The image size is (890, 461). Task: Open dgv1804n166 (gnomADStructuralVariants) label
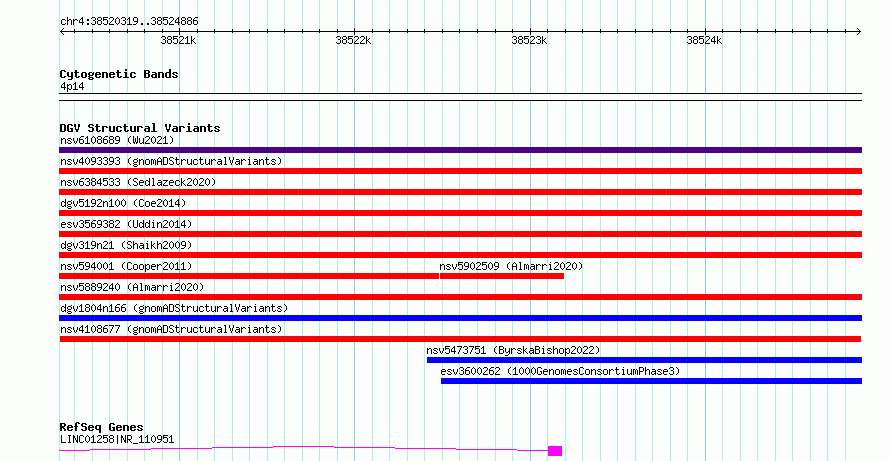tap(174, 308)
